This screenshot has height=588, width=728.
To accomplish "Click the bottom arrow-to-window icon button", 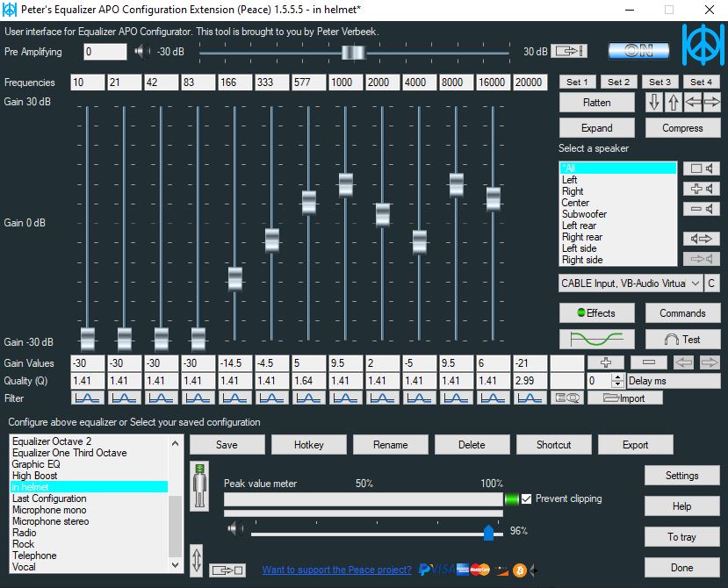I will click(x=227, y=570).
